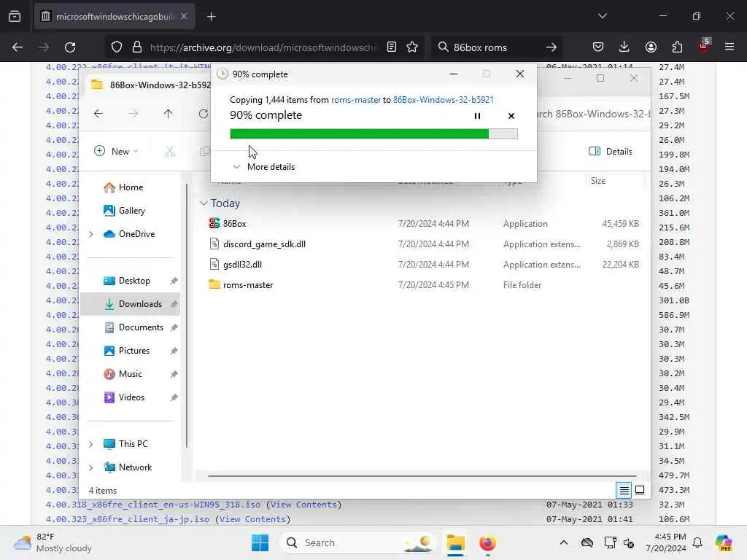Expand the This PC tree node

(91, 444)
